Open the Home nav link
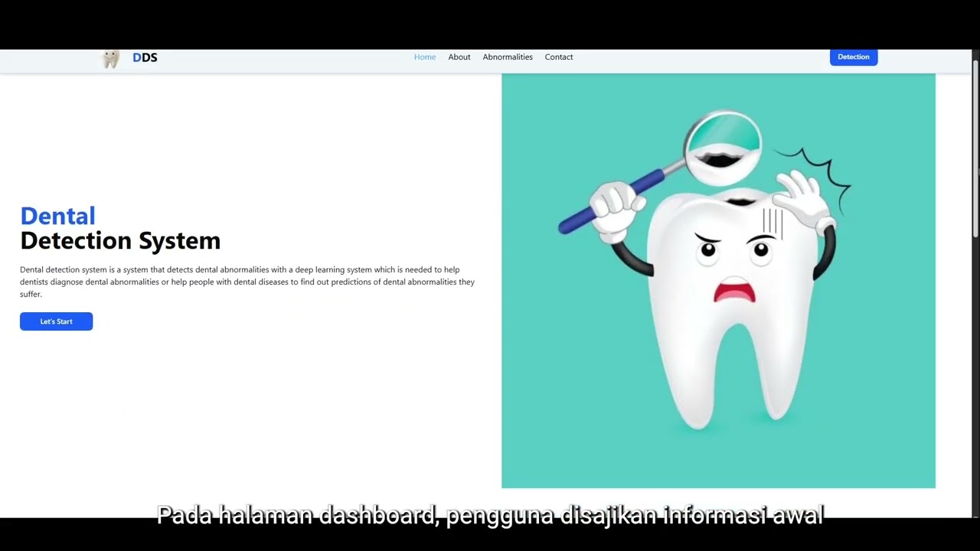Viewport: 980px width, 551px height. [x=425, y=57]
